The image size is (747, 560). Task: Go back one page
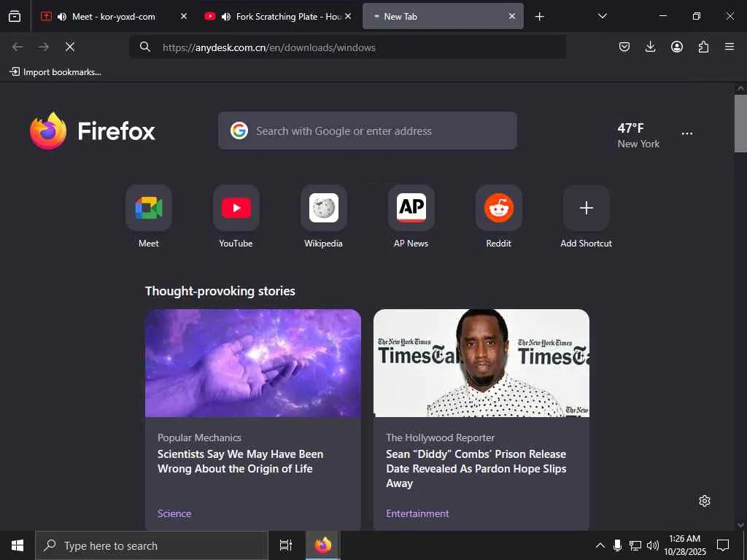(18, 47)
